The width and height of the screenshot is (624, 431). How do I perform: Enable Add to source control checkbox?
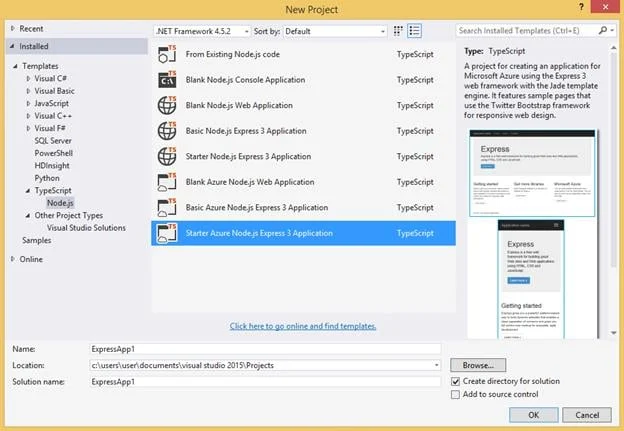click(x=455, y=394)
